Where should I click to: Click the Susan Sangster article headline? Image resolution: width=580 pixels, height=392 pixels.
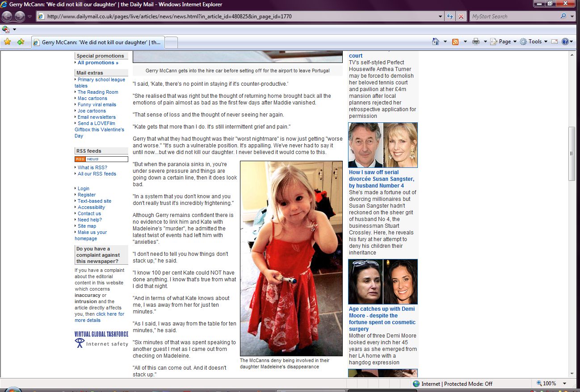point(382,179)
